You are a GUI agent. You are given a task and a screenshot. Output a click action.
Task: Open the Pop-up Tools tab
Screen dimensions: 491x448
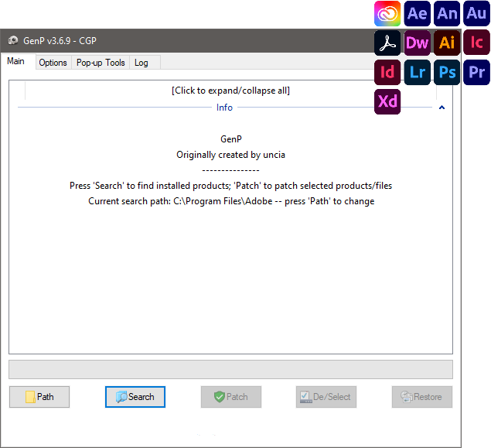[x=101, y=63]
